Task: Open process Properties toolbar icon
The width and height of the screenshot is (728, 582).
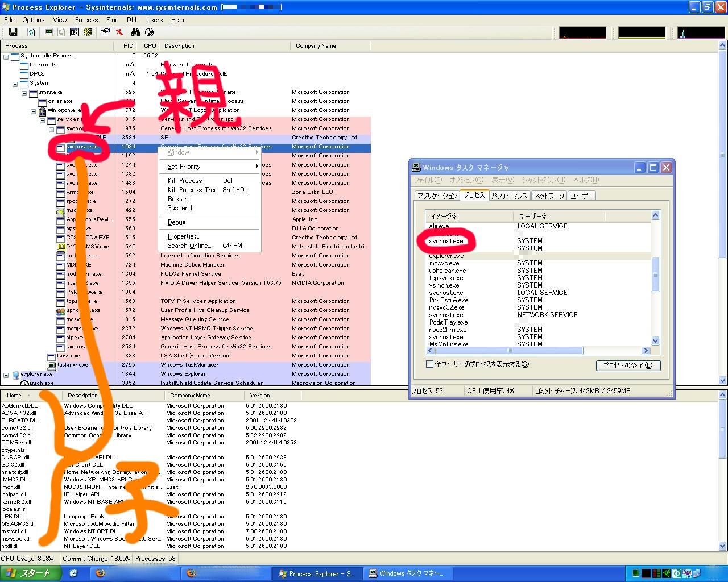Action: [x=105, y=32]
